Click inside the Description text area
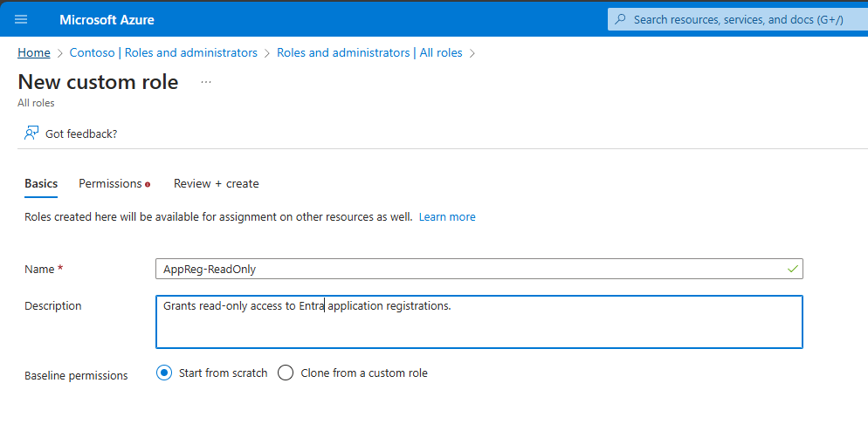Image resolution: width=868 pixels, height=431 pixels. point(478,327)
